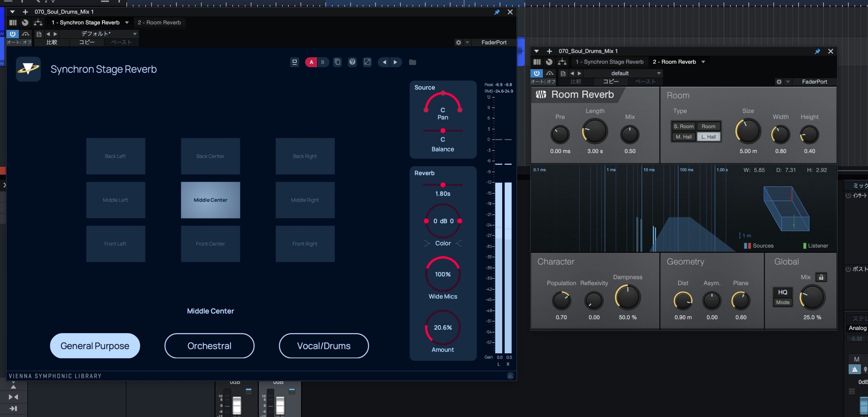Open dropdown arrow next to Room Reverb gear
This screenshot has height=417, width=868.
coord(788,82)
